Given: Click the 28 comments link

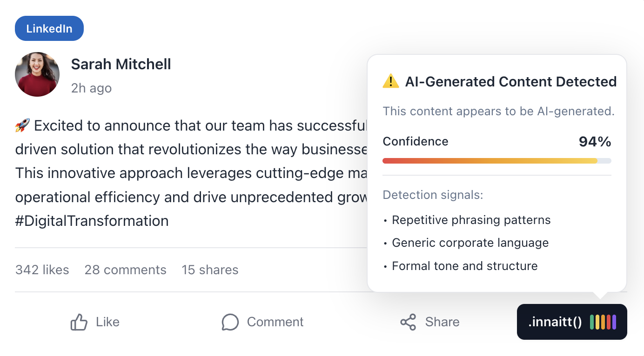Looking at the screenshot, I should pyautogui.click(x=125, y=270).
